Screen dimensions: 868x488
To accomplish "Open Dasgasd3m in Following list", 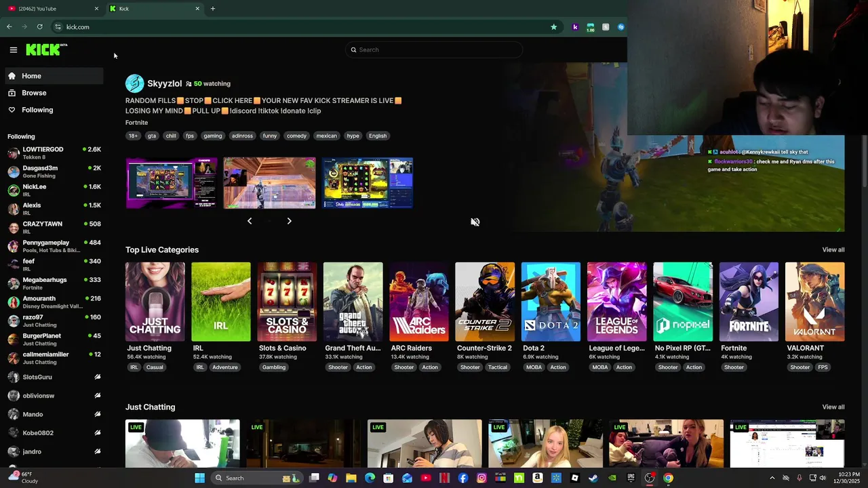I will coord(54,171).
